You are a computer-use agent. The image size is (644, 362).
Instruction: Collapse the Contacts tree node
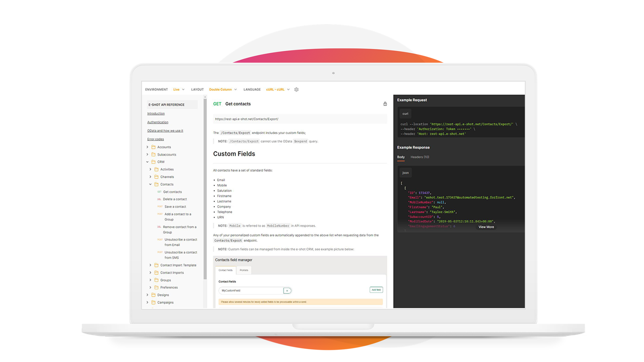point(150,184)
